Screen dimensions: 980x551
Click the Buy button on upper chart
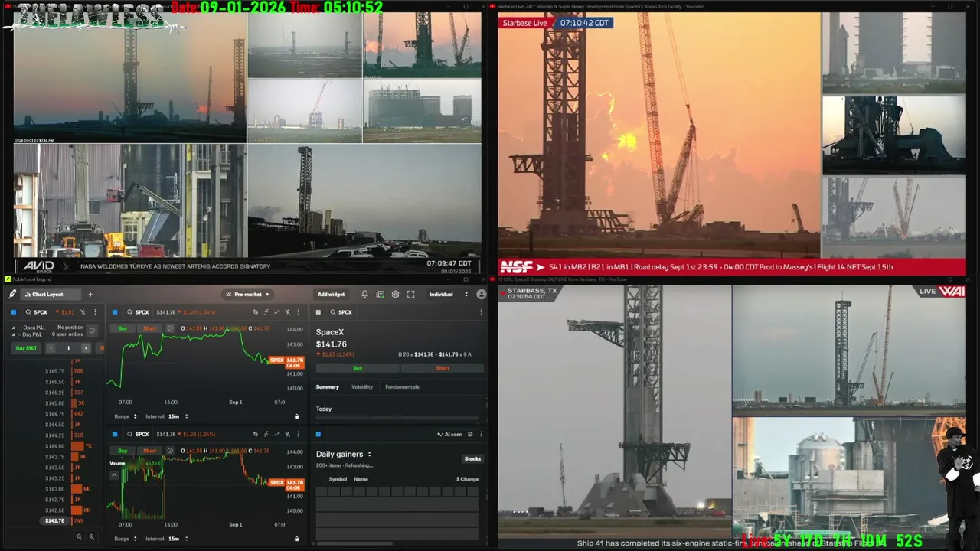point(122,328)
